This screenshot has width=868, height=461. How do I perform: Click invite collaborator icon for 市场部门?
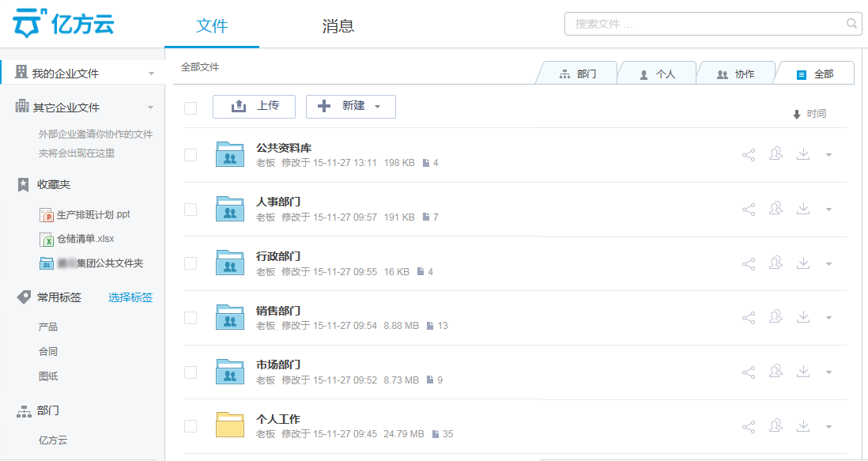[x=776, y=372]
